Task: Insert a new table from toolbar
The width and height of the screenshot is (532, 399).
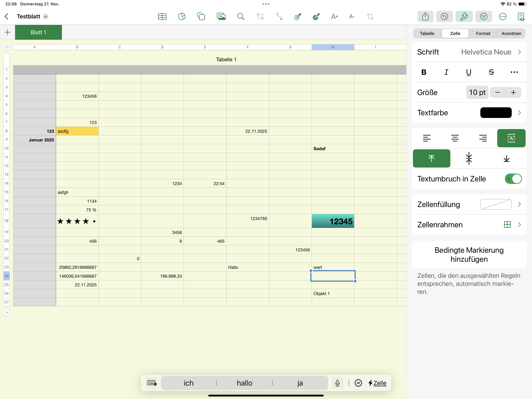Action: [x=162, y=17]
